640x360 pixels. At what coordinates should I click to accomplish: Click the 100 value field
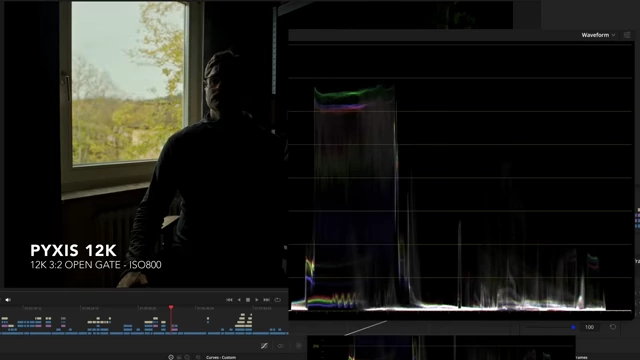point(589,327)
